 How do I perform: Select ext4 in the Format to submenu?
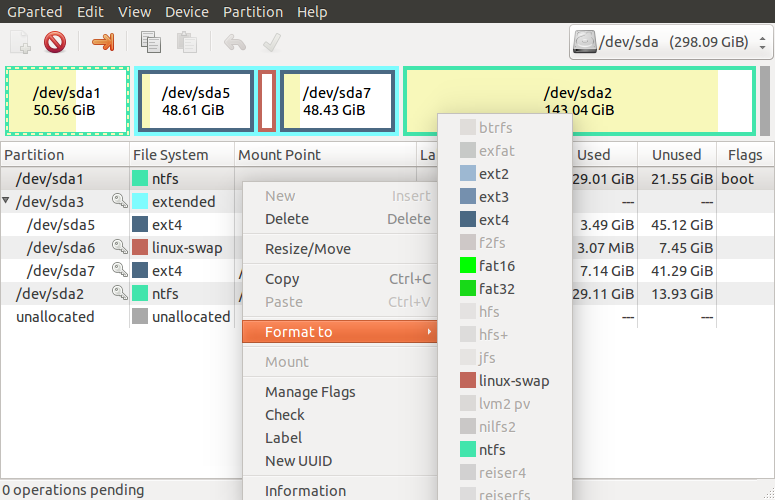pos(505,219)
